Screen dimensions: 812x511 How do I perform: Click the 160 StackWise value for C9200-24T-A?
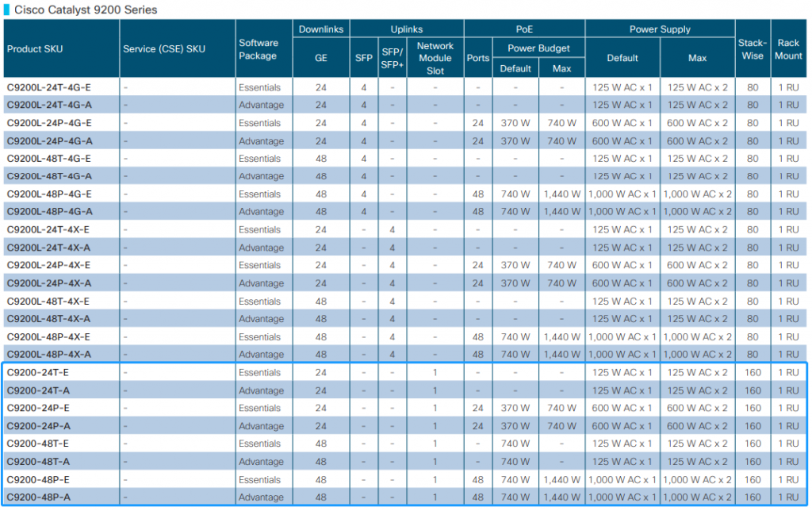coord(752,390)
